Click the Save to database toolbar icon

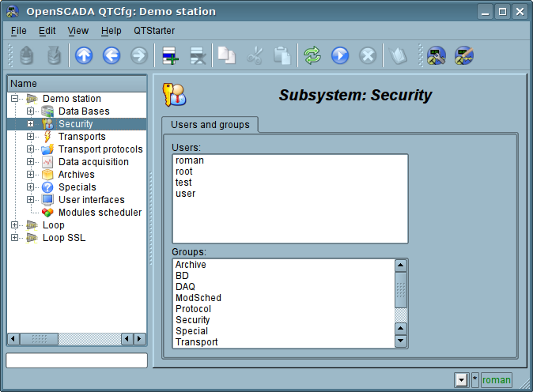[x=54, y=55]
